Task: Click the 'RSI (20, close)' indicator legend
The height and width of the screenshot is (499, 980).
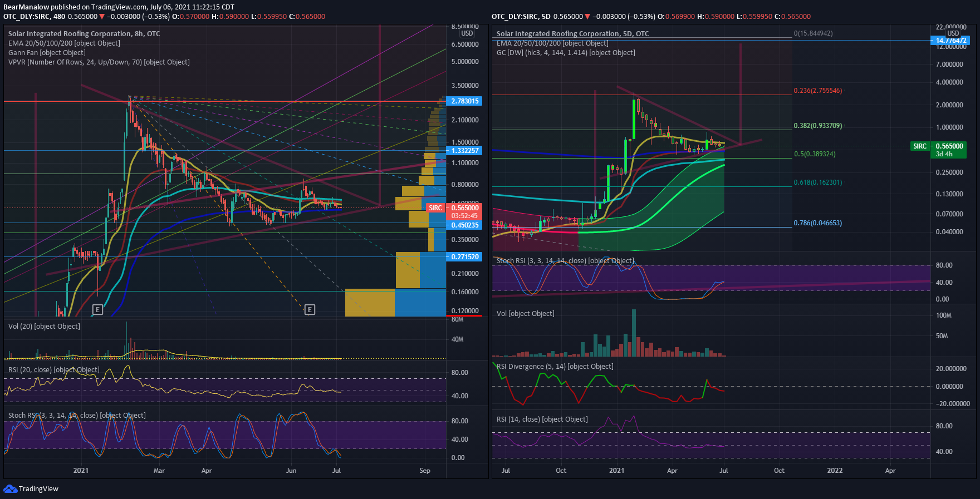Action: [x=53, y=369]
